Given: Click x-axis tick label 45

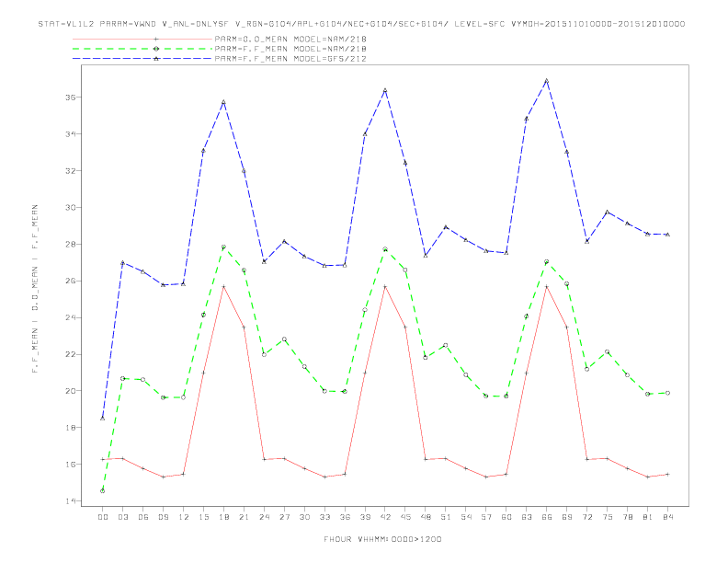Looking at the screenshot, I should (x=405, y=517).
